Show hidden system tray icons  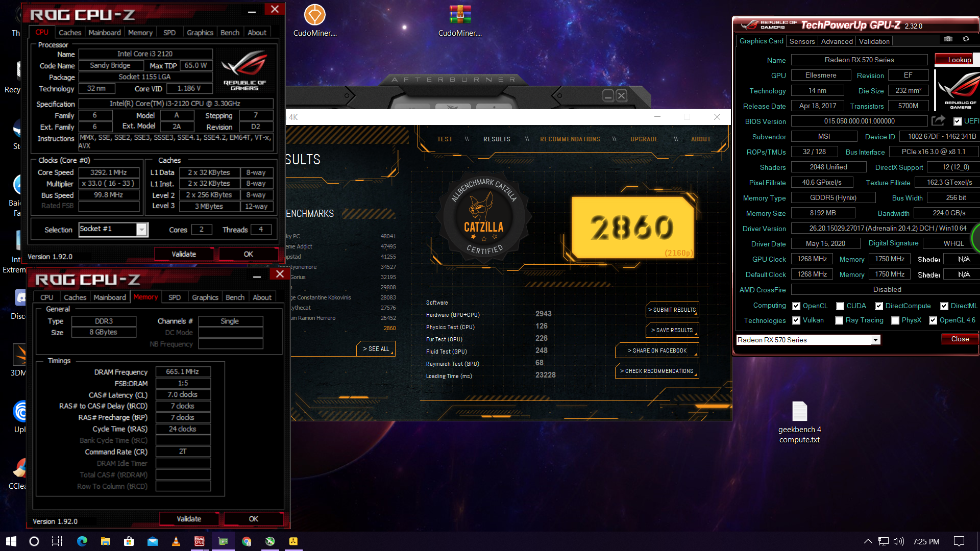point(868,541)
